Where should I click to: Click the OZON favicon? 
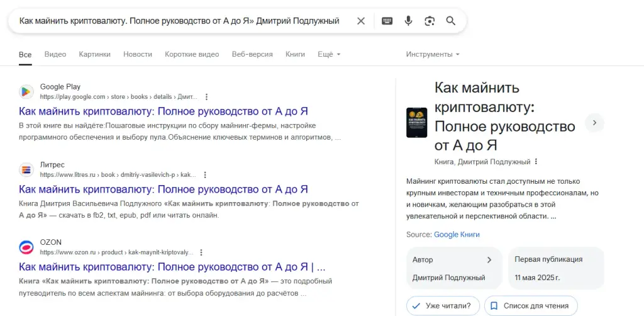coord(26,247)
